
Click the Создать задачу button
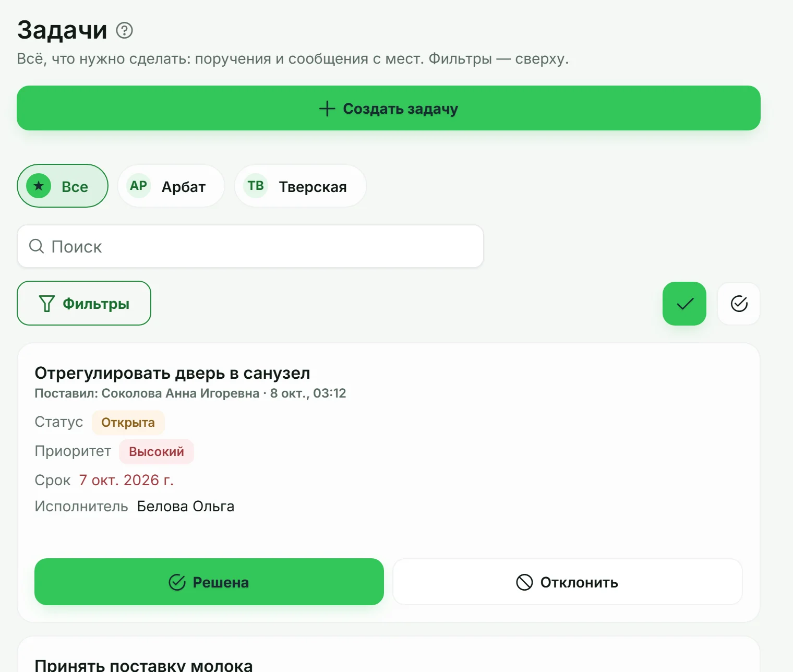tap(389, 108)
